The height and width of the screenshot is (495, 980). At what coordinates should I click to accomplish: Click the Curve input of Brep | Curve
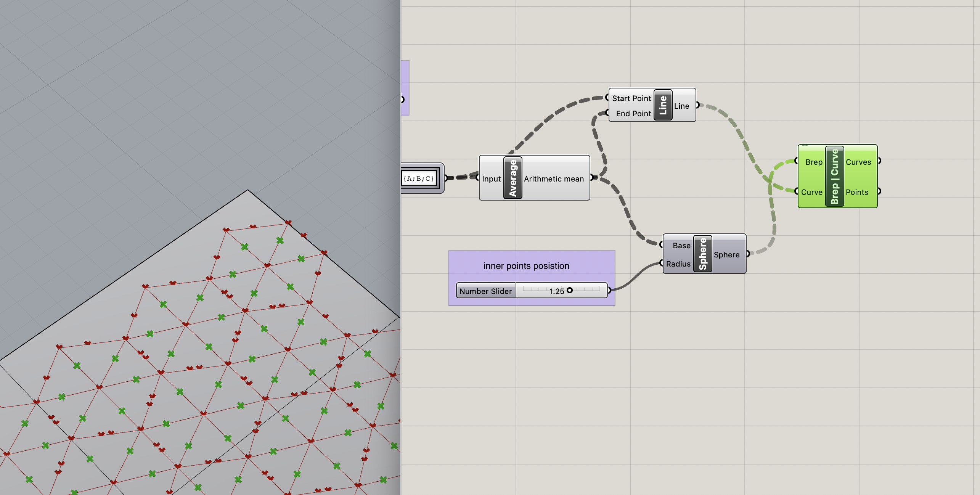tap(811, 192)
